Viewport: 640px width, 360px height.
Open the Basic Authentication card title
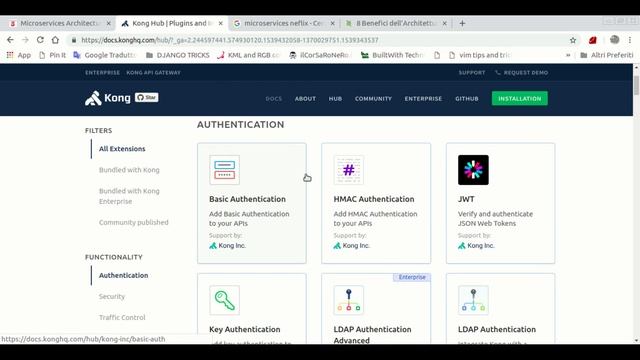pyautogui.click(x=247, y=199)
